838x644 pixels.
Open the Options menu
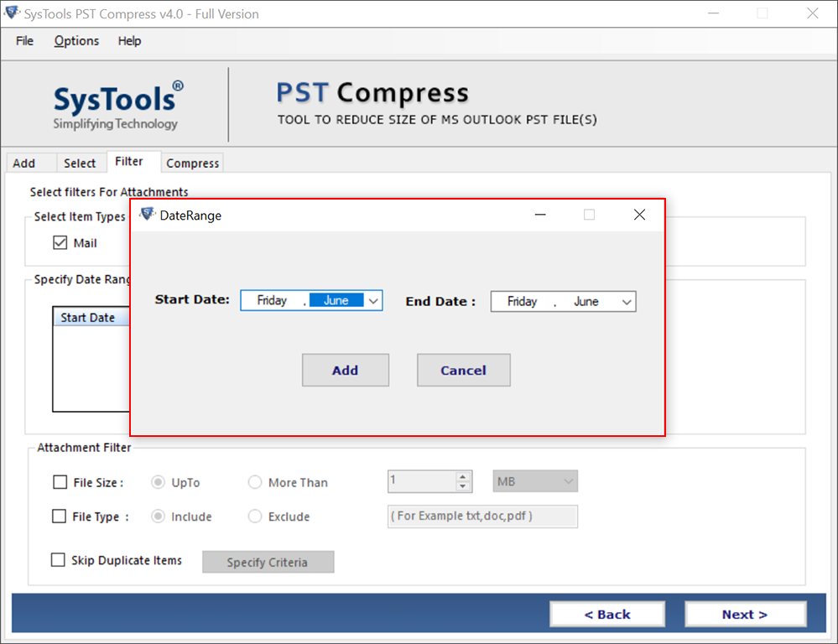pos(75,40)
